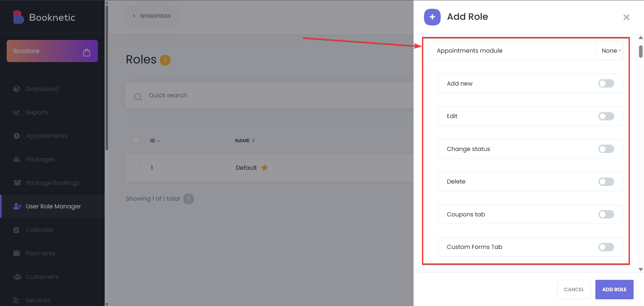Click the Dashboard cube icon

pyautogui.click(x=17, y=89)
